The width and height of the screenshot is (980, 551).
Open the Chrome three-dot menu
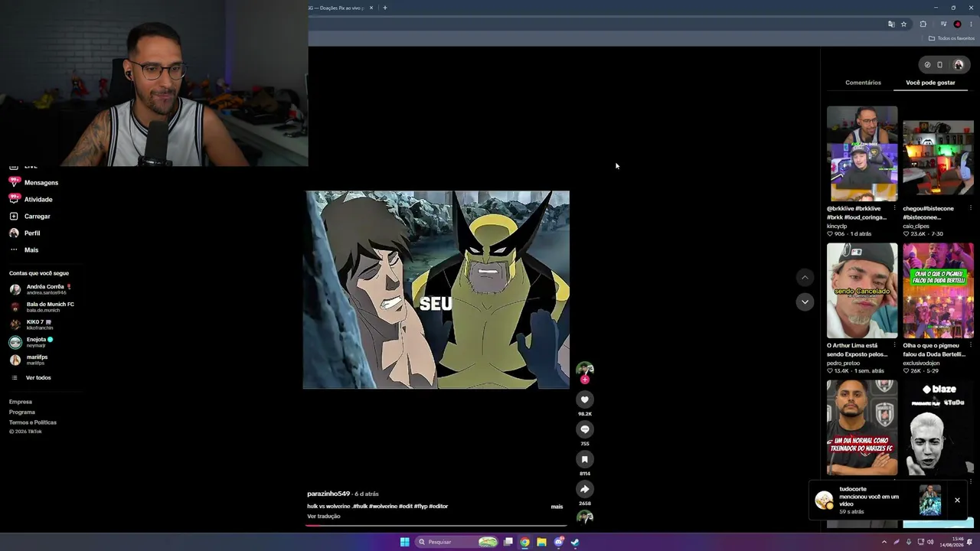[x=971, y=24]
